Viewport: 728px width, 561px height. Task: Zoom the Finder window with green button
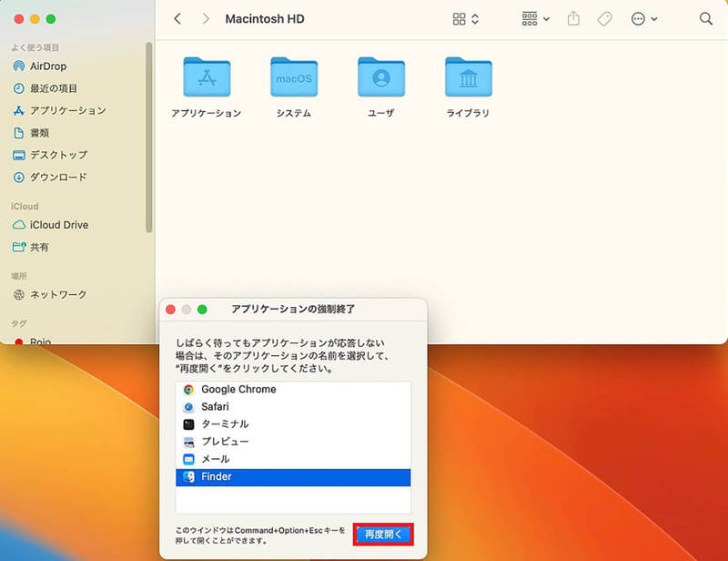point(51,19)
